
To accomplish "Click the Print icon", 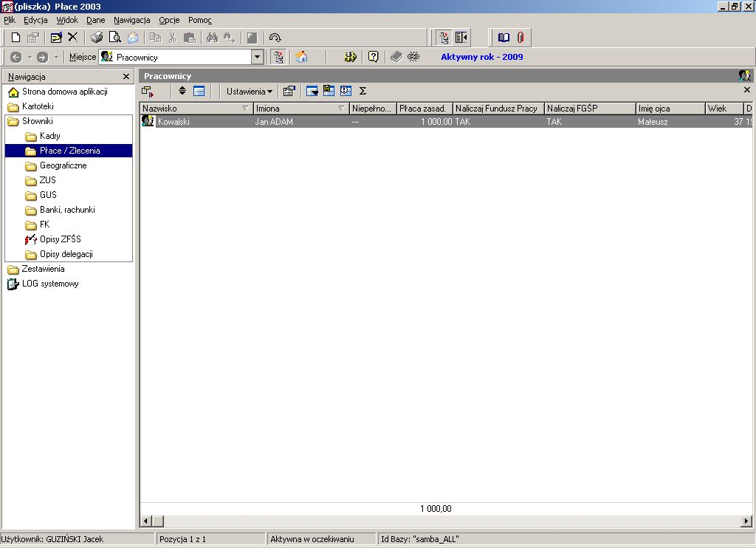I will click(x=97, y=38).
